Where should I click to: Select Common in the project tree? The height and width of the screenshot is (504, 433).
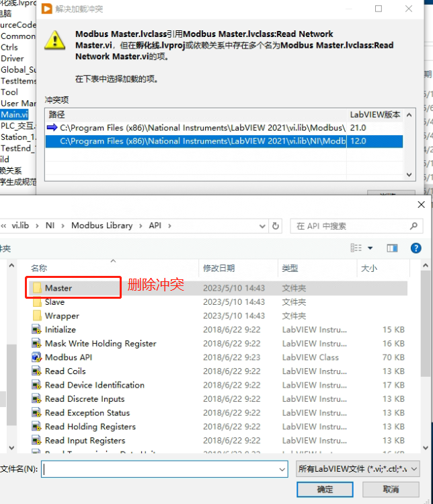[18, 36]
